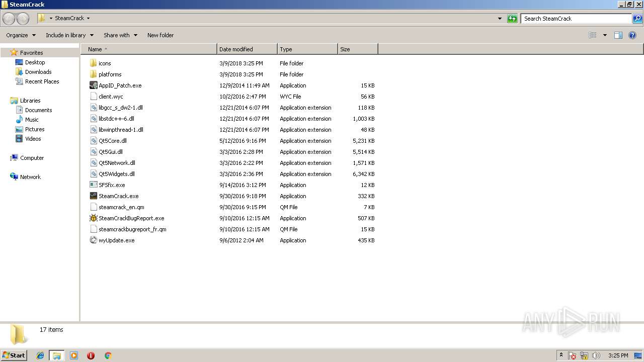Select the libwinpthread-1.dll icon

click(x=93, y=130)
